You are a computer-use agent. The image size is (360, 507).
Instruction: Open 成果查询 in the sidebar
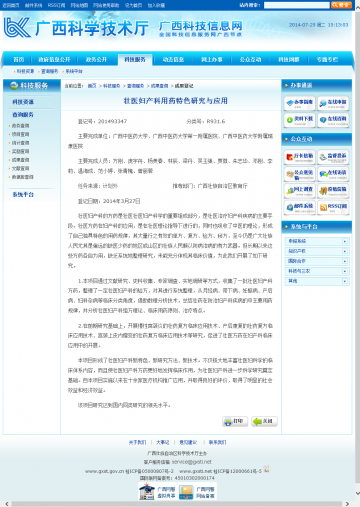tap(20, 160)
